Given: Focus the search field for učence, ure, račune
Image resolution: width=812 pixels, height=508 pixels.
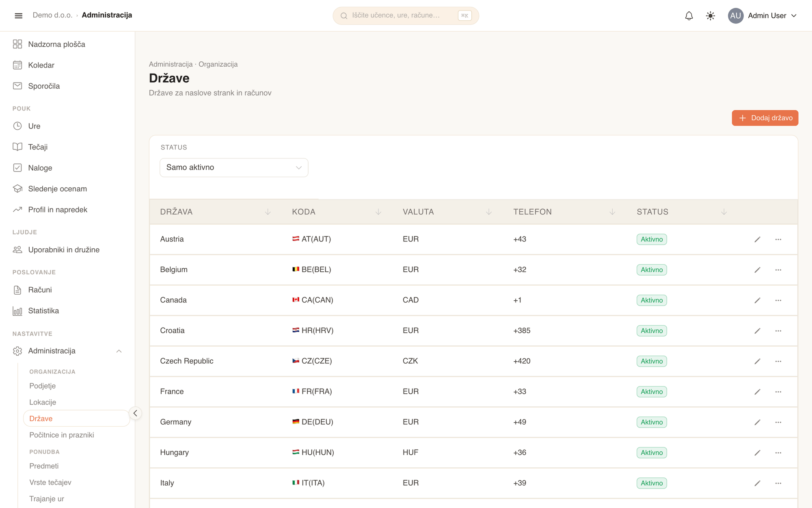Looking at the screenshot, I should (x=406, y=15).
